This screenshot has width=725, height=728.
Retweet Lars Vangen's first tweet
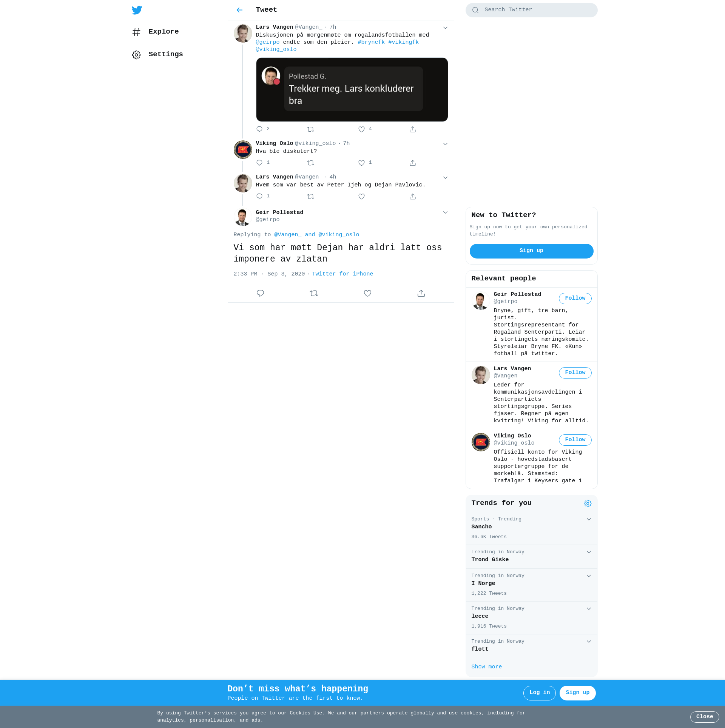coord(310,129)
